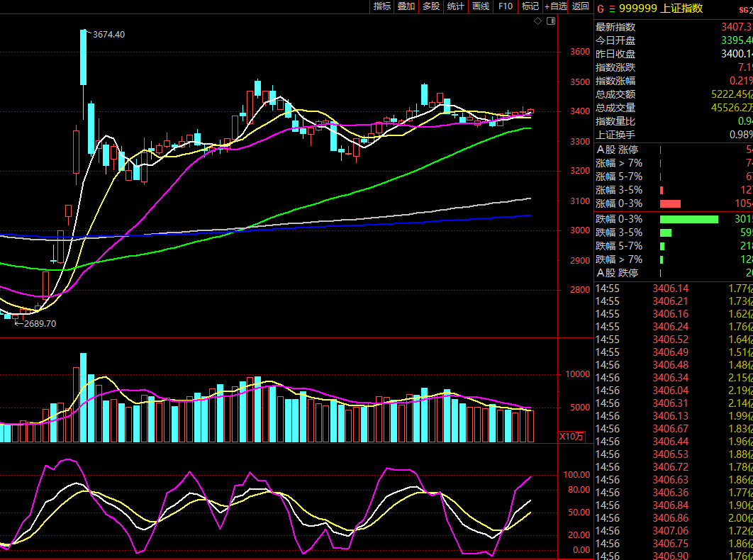The image size is (753, 560).
Task: Click the three-line icon before 999999
Action: point(611,9)
